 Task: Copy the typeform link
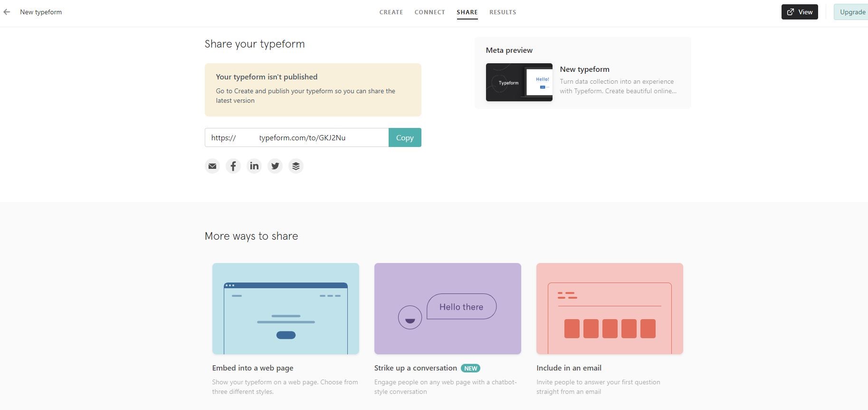tap(405, 137)
